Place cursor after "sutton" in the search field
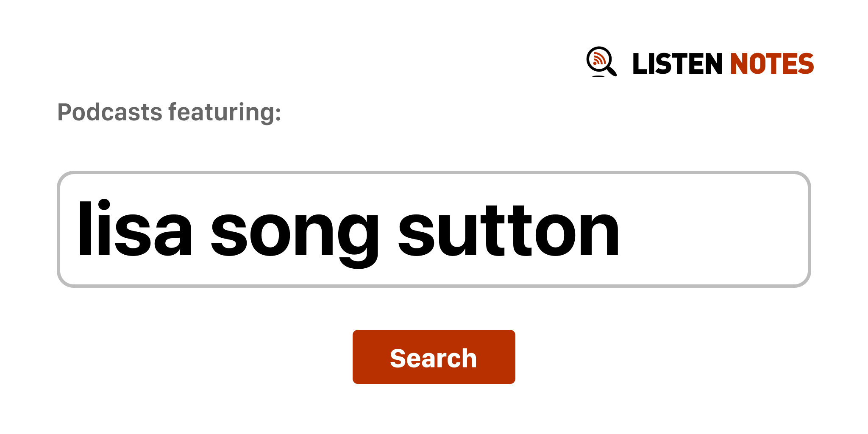868x434 pixels. [621, 229]
